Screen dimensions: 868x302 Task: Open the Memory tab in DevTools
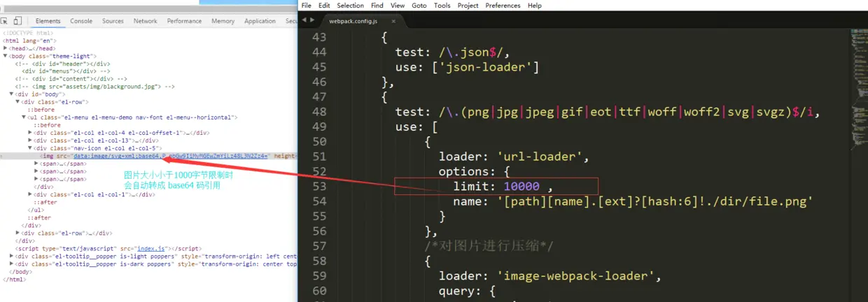[223, 21]
